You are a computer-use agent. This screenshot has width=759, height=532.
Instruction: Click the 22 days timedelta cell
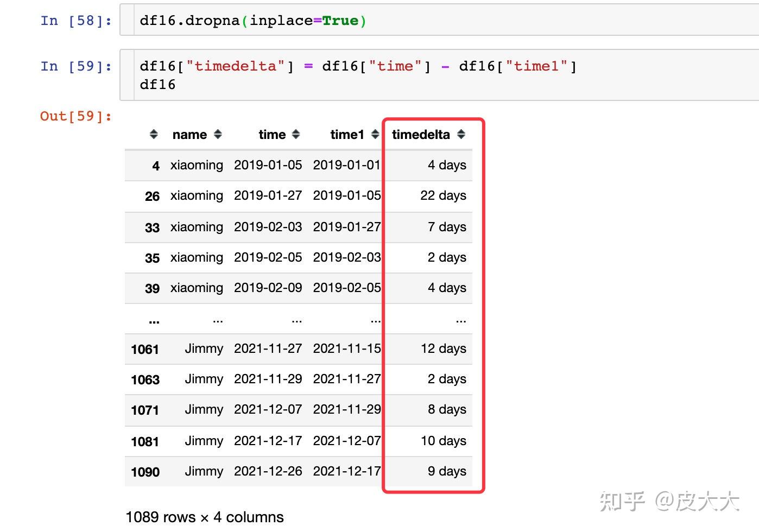pyautogui.click(x=443, y=195)
